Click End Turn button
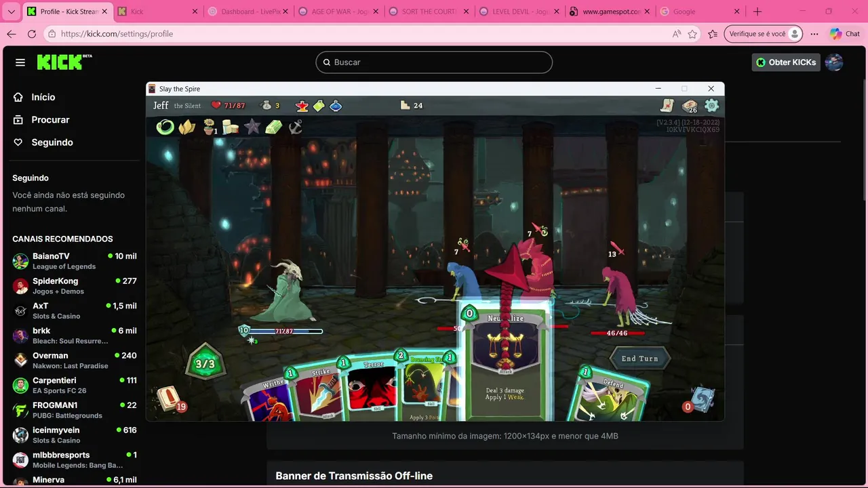 click(639, 359)
